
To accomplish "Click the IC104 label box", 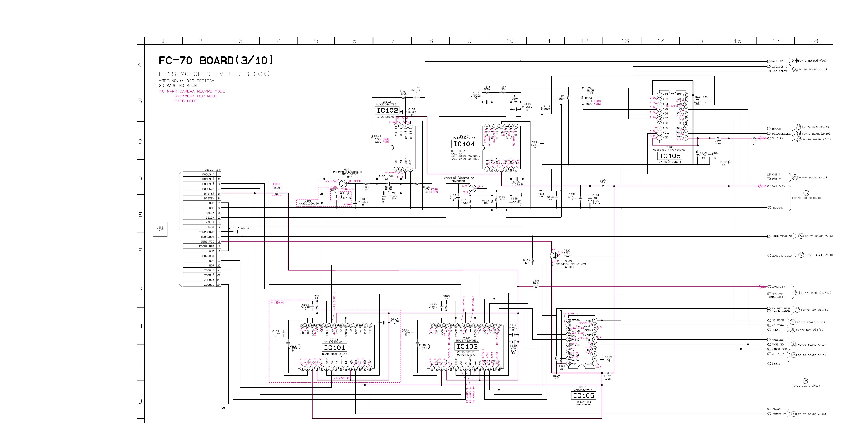I will coord(464,144).
